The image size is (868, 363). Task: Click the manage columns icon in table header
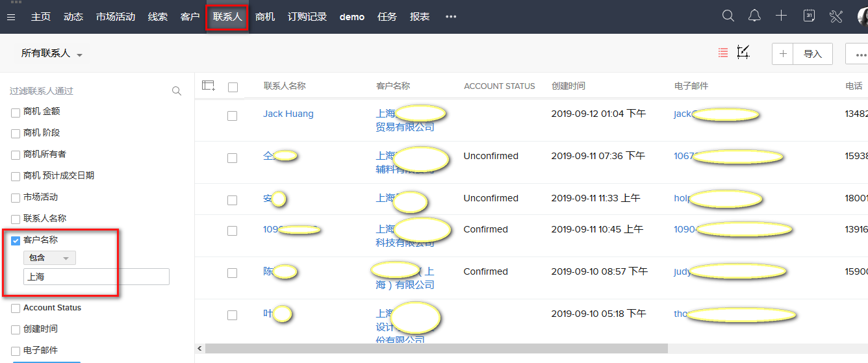209,86
